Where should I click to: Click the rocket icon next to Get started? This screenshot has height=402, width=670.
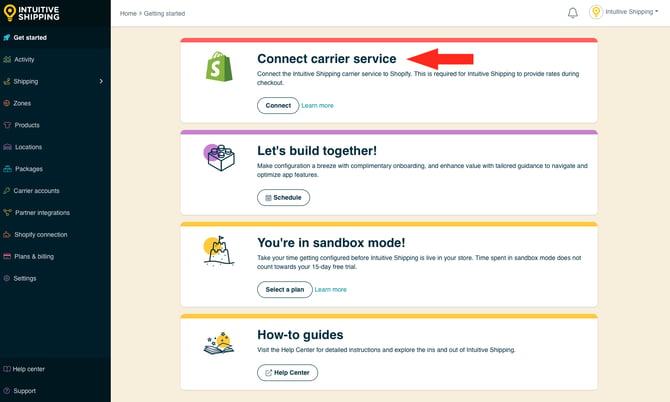click(6, 38)
